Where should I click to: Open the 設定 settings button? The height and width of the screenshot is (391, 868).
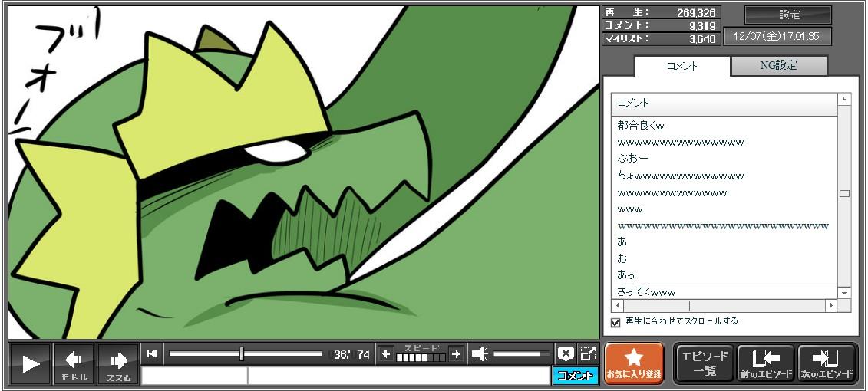[788, 15]
